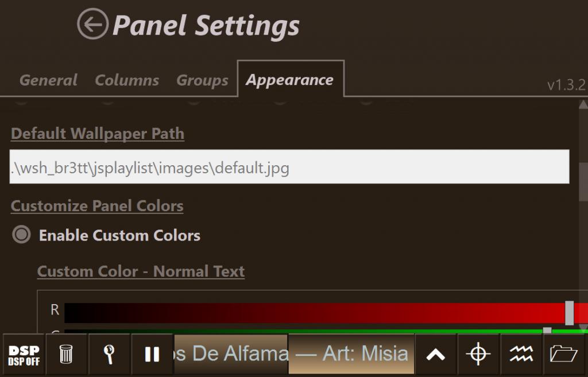Switch to the General tab
Screen dimensions: 588x377
48,80
